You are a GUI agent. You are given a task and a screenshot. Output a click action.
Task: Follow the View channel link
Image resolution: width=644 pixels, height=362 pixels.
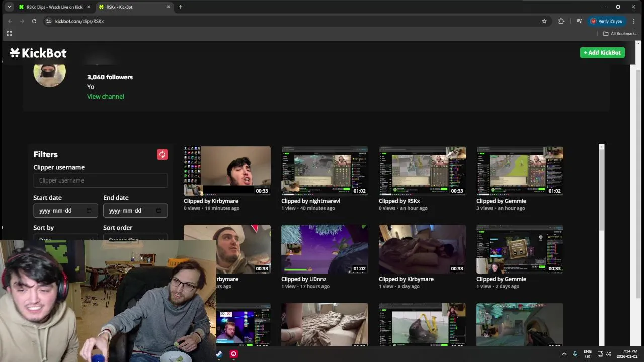pos(105,96)
